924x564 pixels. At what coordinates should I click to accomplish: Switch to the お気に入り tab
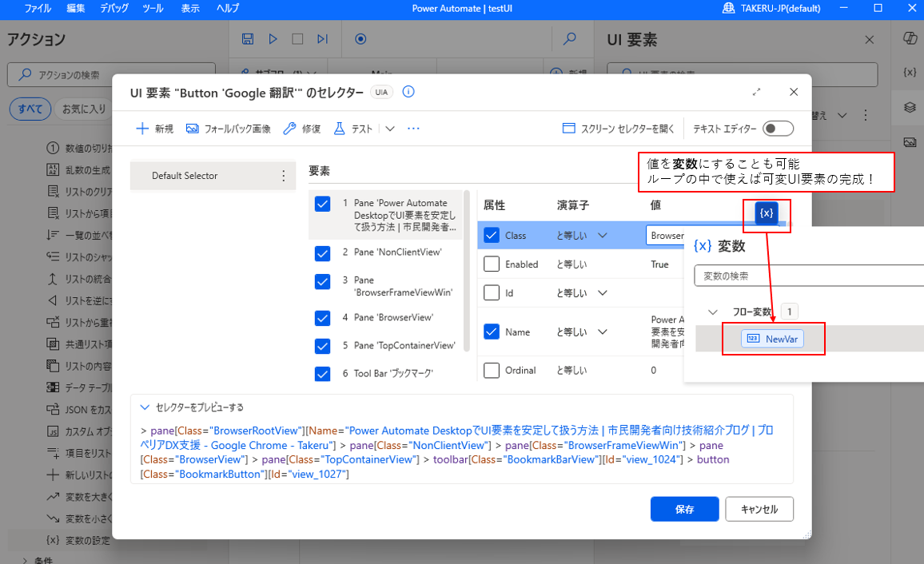84,109
